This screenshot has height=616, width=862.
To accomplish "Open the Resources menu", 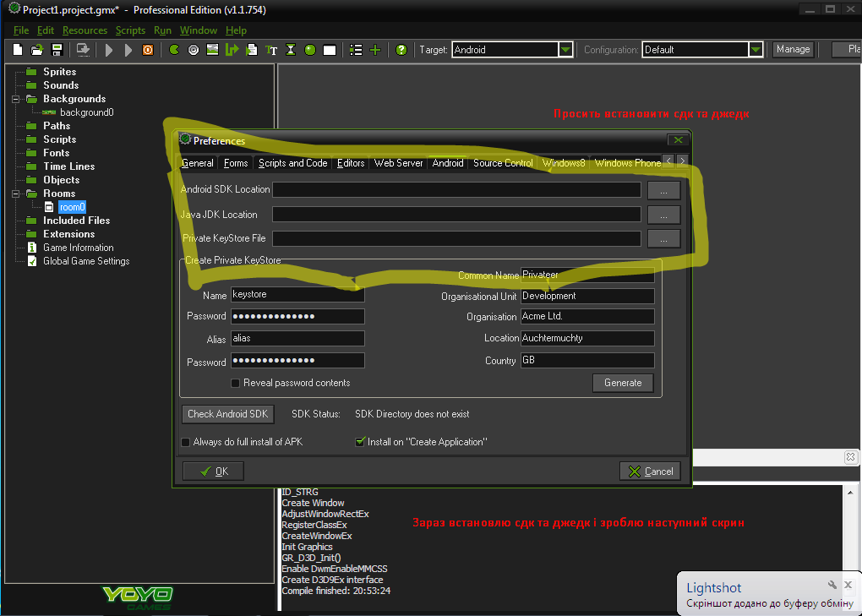I will (85, 30).
